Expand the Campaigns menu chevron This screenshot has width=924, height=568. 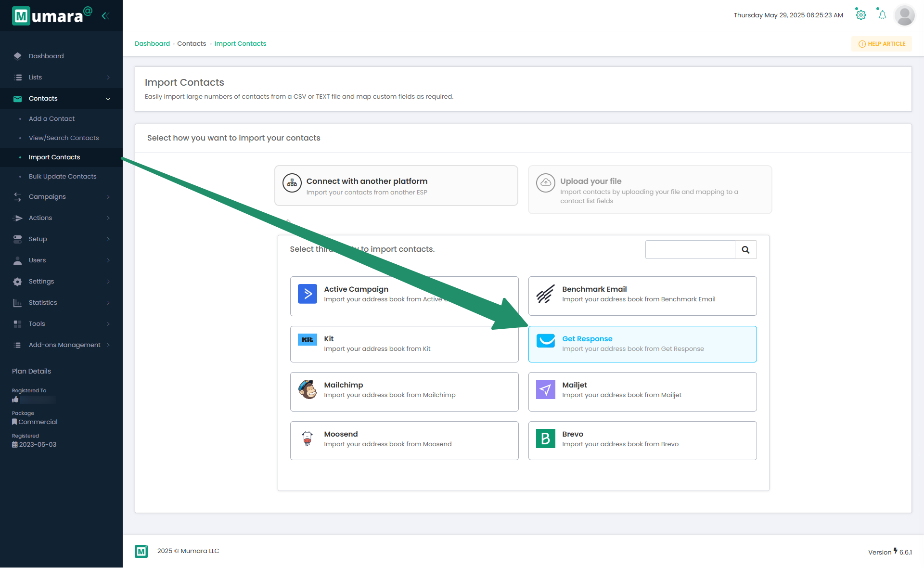tap(108, 197)
